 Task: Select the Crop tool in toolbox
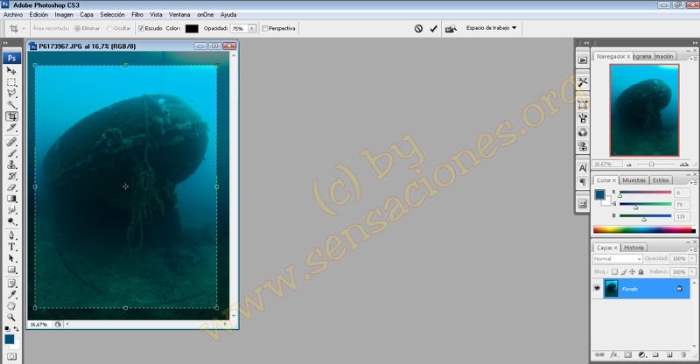pyautogui.click(x=12, y=117)
